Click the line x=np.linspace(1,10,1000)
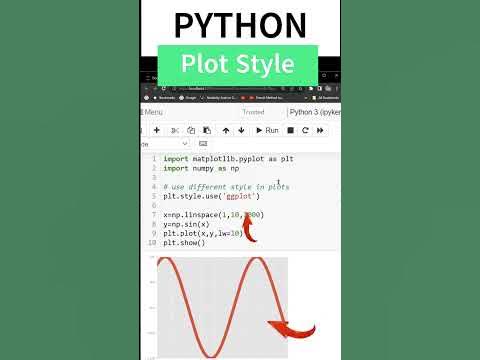This screenshot has height=360, width=480. click(x=213, y=215)
